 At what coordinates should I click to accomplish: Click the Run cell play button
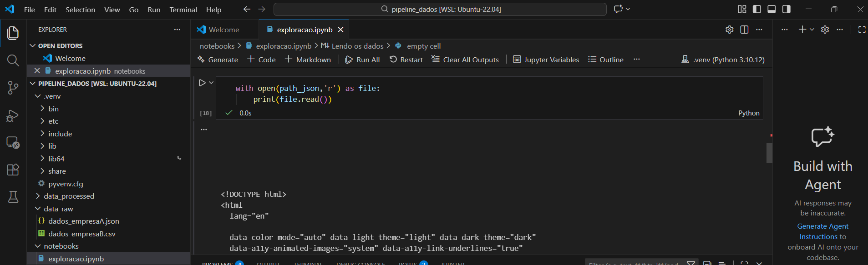click(202, 83)
